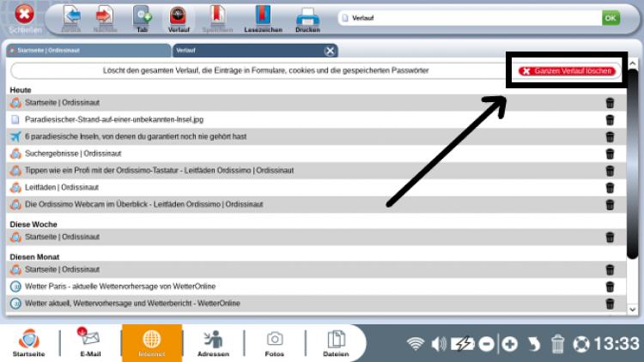
Task: Open Startseite in bottom dock
Action: [x=28, y=343]
